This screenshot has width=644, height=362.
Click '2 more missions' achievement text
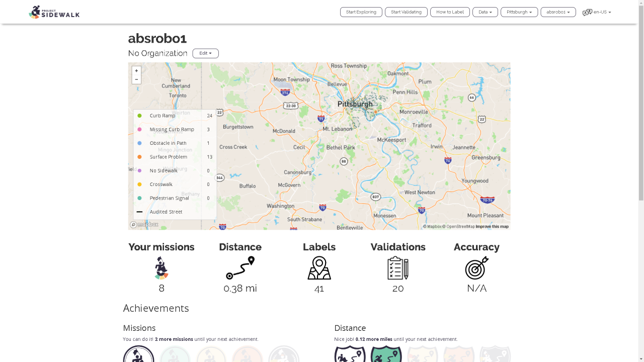174,339
